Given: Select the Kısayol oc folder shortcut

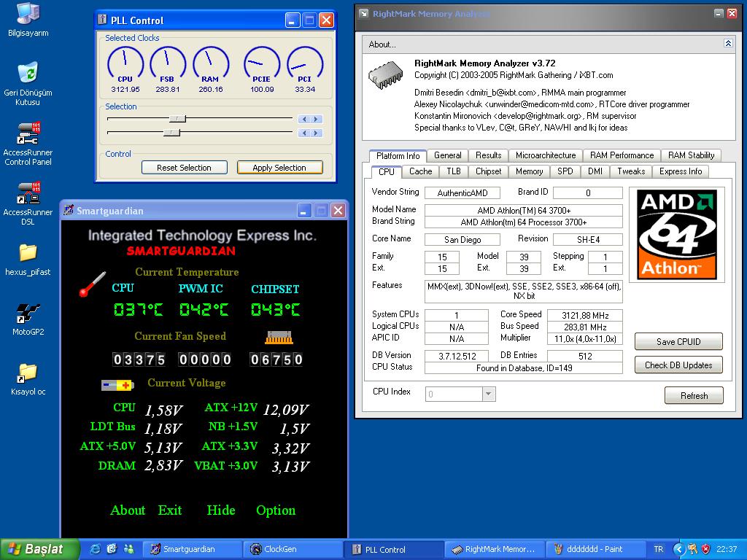Looking at the screenshot, I should 28,379.
